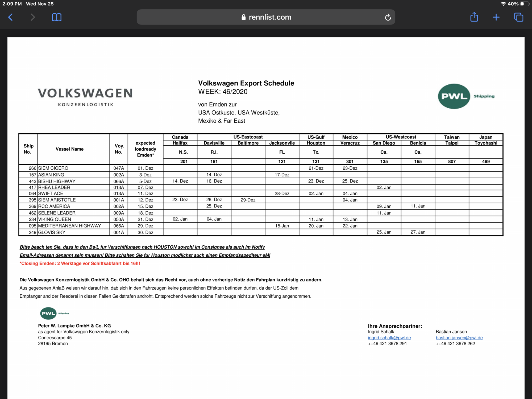The image size is (532, 399).
Task: Tap the rennlist.com address bar
Action: click(x=270, y=17)
